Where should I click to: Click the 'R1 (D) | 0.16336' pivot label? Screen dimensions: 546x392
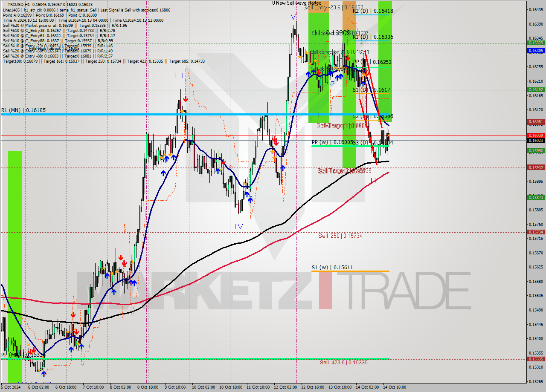373,37
